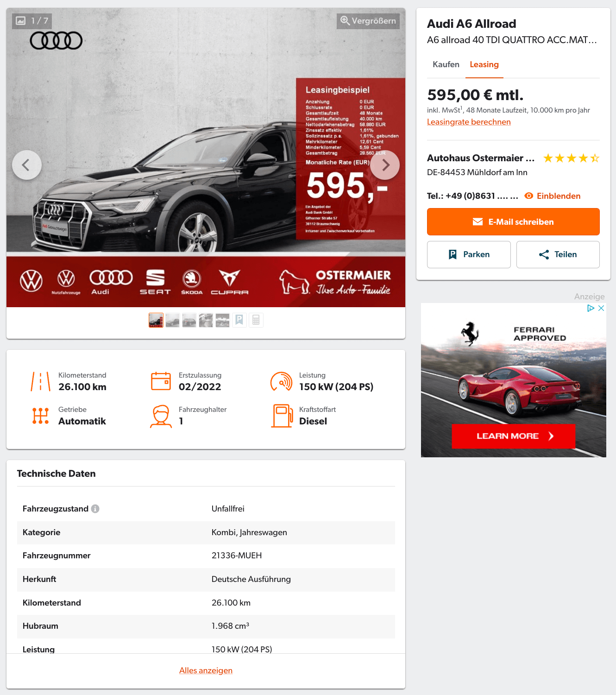This screenshot has height=695, width=616.
Task: Go to previous photo with left arrow
Action: 27,165
